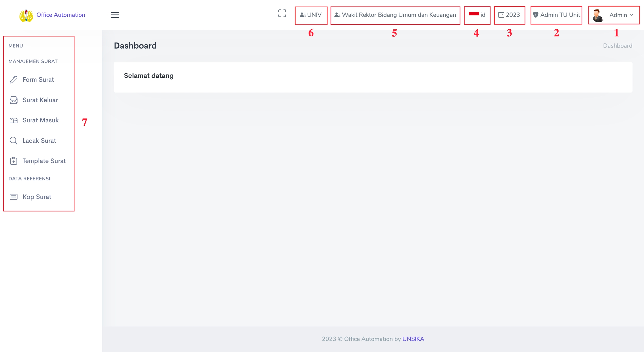Follow the UNSIKA footer link
The height and width of the screenshot is (352, 644).
point(413,339)
